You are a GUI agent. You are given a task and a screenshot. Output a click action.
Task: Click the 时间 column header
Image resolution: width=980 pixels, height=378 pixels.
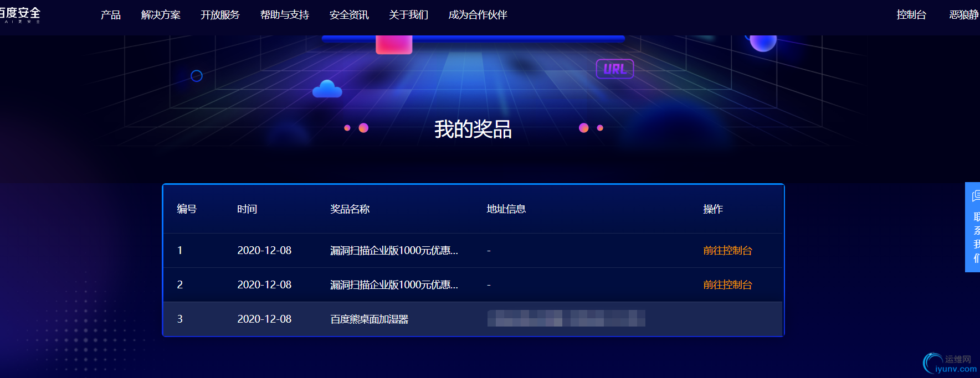click(247, 209)
